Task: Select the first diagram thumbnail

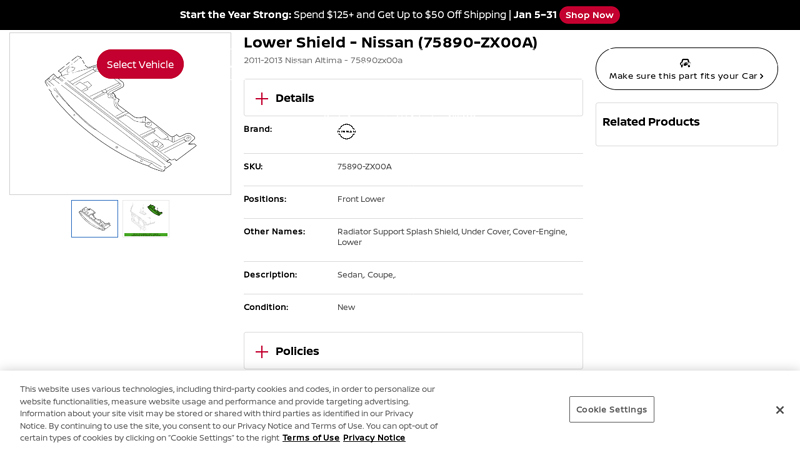Action: pyautogui.click(x=94, y=219)
